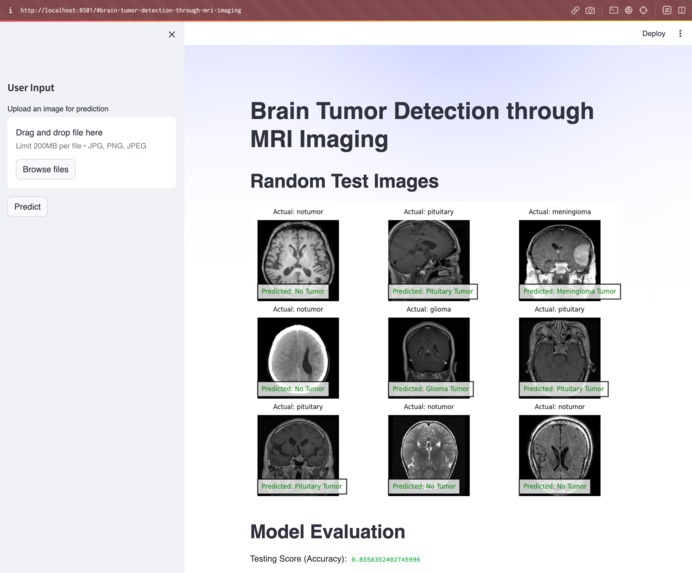This screenshot has height=573, width=692.
Task: Toggle the split view columns icon
Action: (682, 10)
